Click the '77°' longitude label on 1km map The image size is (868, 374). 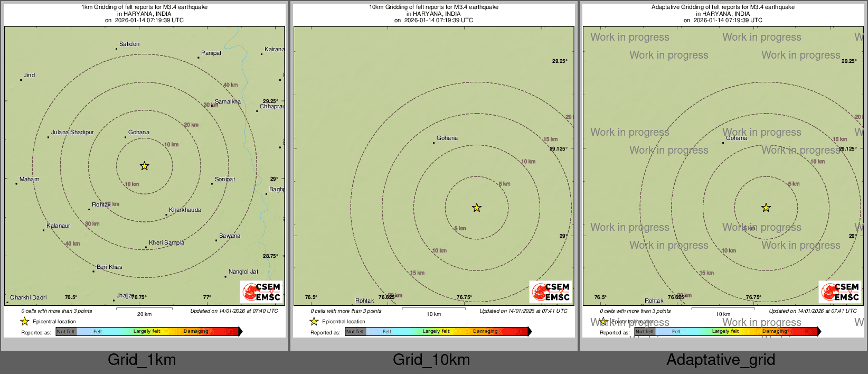[x=207, y=297]
